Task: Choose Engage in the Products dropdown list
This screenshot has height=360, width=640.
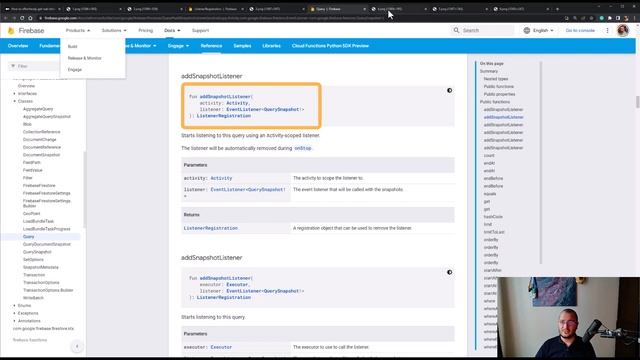Action: [75, 69]
